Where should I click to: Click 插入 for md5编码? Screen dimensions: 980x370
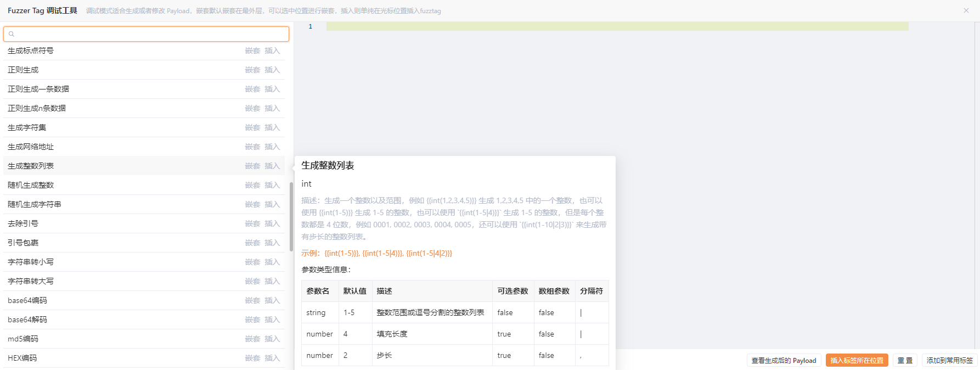(x=272, y=339)
